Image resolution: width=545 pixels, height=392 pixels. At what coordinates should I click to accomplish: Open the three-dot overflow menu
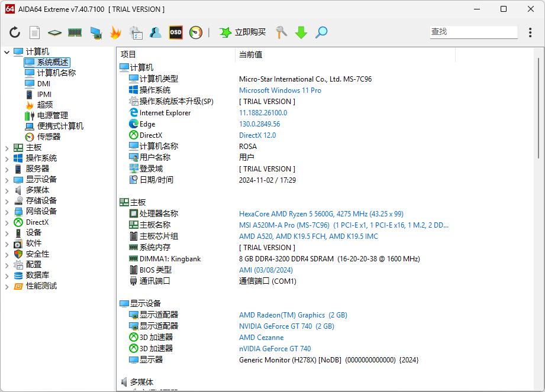click(531, 33)
